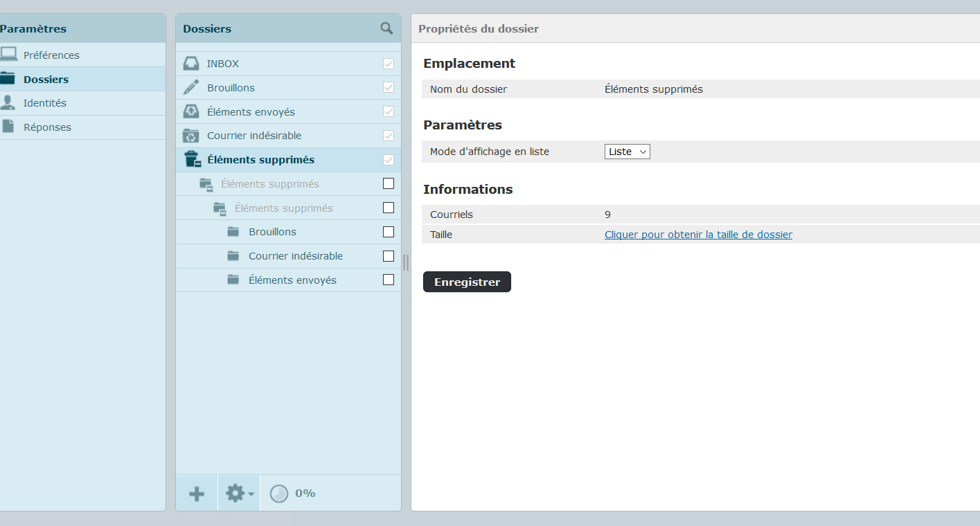This screenshot has width=980, height=526.
Task: Select subfolder Éléments envoyés in tree
Action: (288, 280)
